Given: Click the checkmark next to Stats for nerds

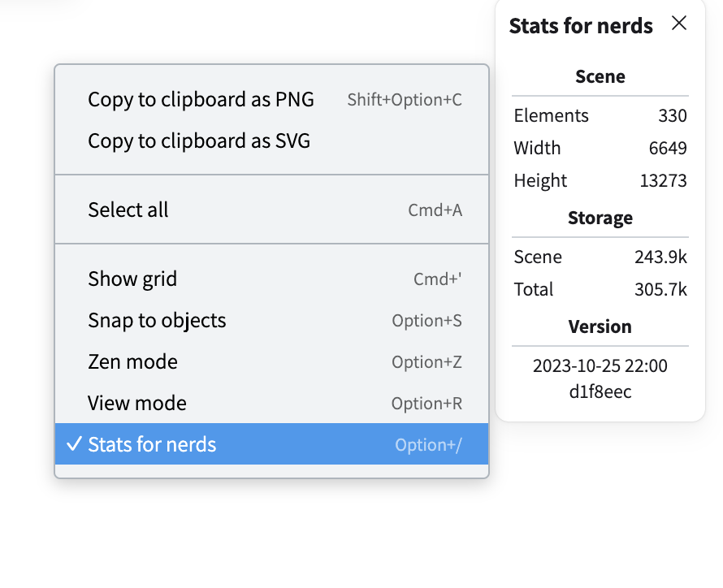Looking at the screenshot, I should (74, 444).
